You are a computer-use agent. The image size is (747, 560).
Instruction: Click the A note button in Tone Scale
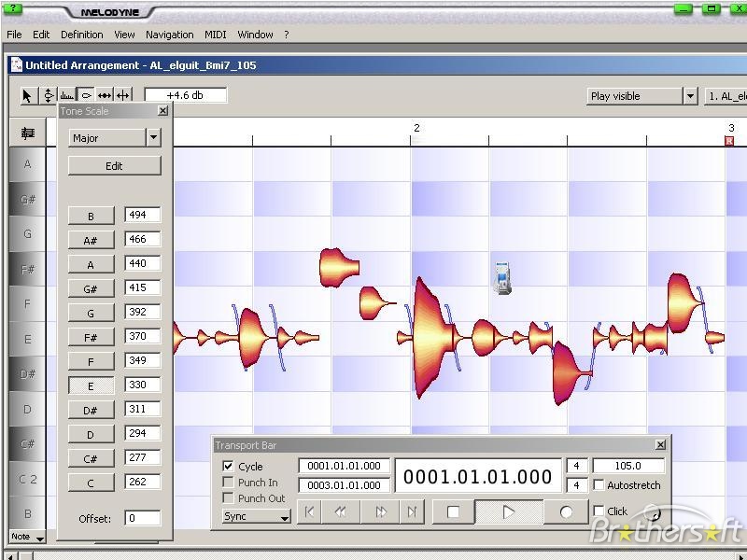91,265
